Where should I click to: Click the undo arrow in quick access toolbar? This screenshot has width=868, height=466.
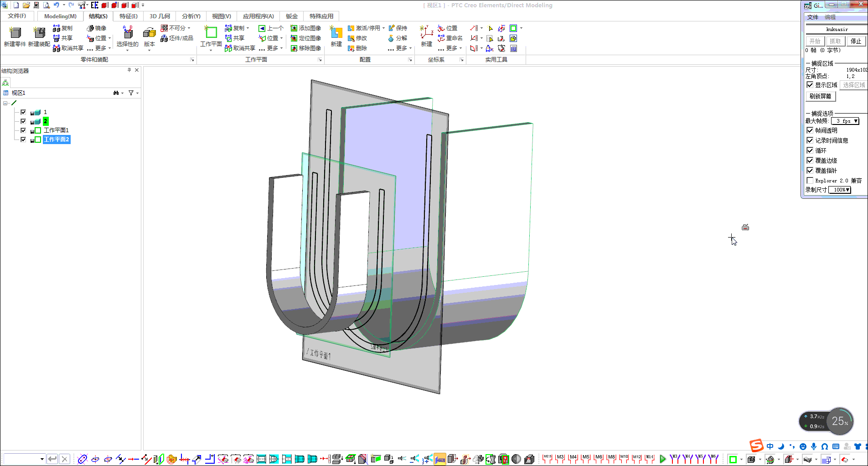click(57, 5)
